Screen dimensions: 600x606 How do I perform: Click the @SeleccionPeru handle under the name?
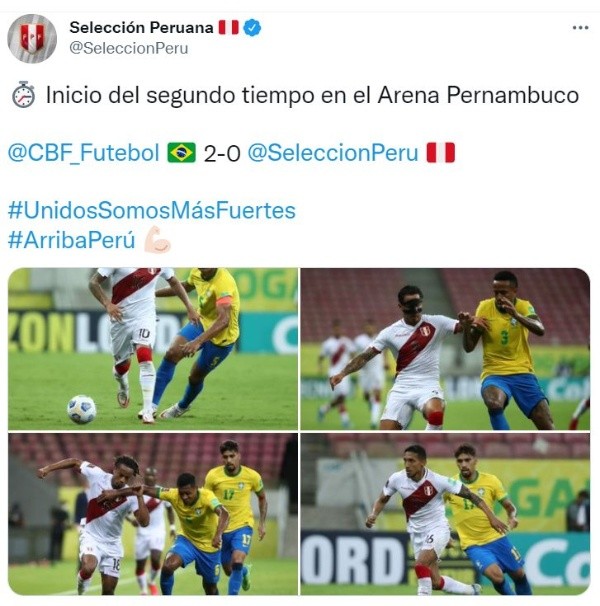point(129,48)
